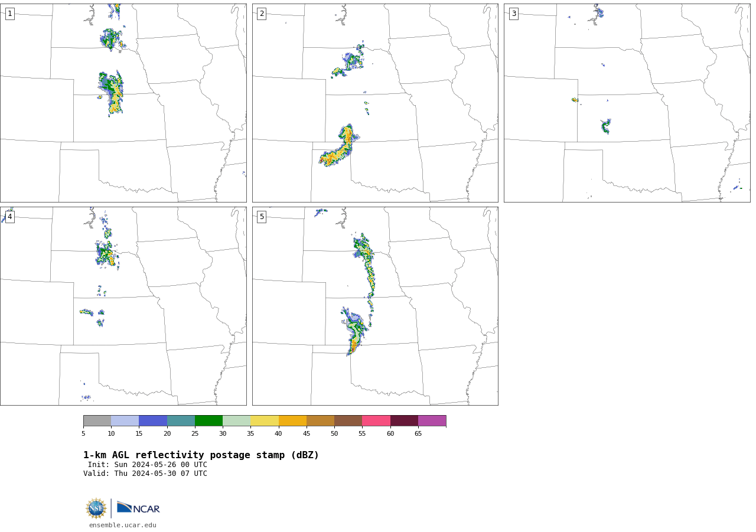Image resolution: width=756 pixels, height=532 pixels.
Task: Select the pale green 30-35 dBZ swatch
Action: coord(236,420)
